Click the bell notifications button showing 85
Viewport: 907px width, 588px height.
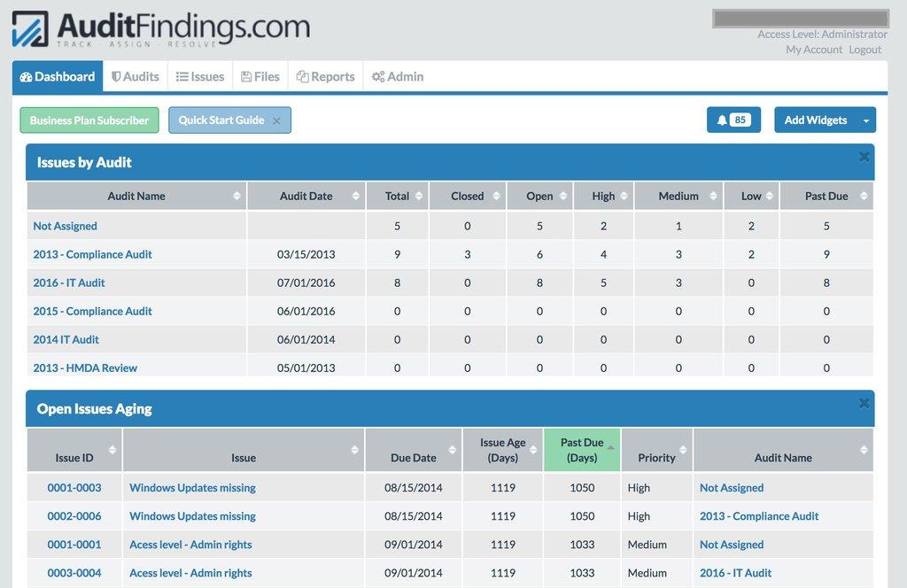(733, 120)
